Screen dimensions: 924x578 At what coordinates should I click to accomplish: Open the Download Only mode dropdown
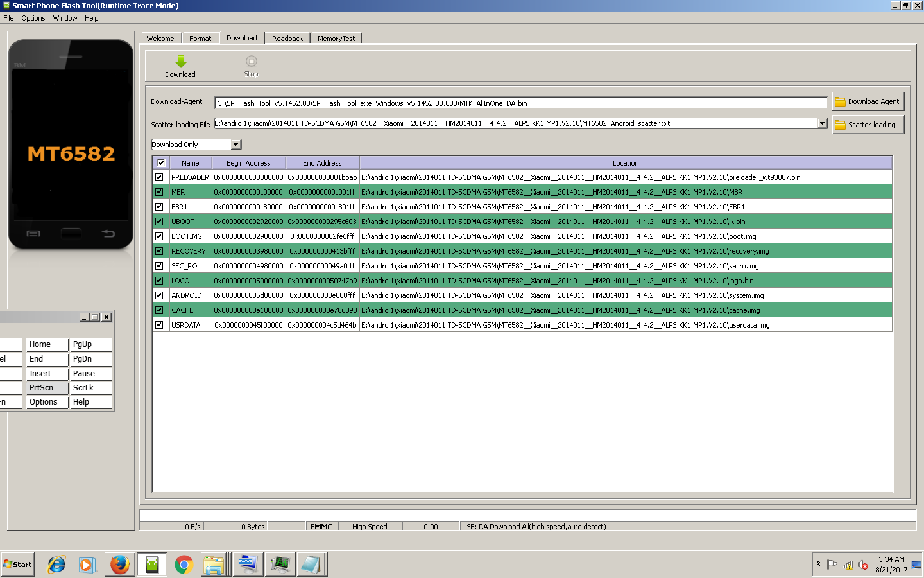(235, 144)
